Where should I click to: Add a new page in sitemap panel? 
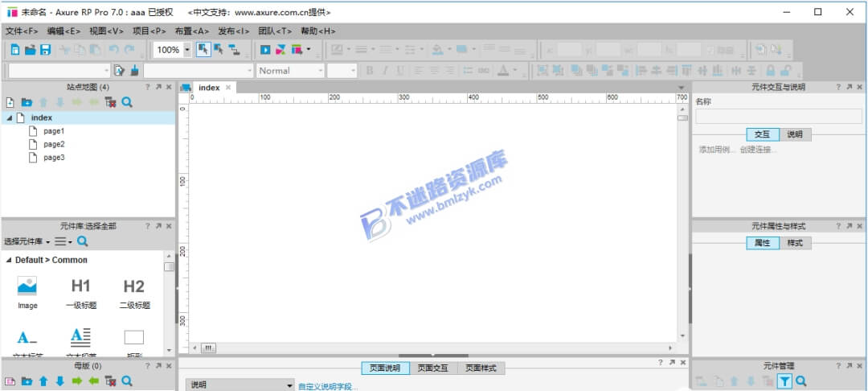pyautogui.click(x=10, y=102)
